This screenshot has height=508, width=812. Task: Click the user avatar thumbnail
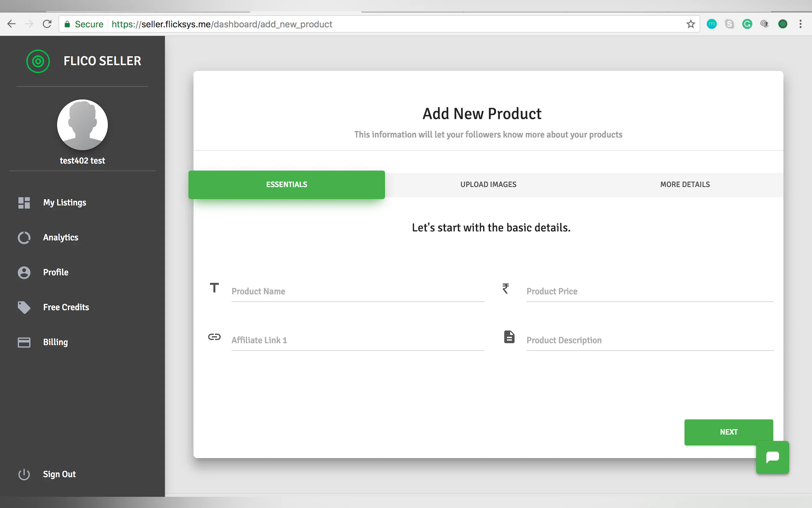coord(82,125)
